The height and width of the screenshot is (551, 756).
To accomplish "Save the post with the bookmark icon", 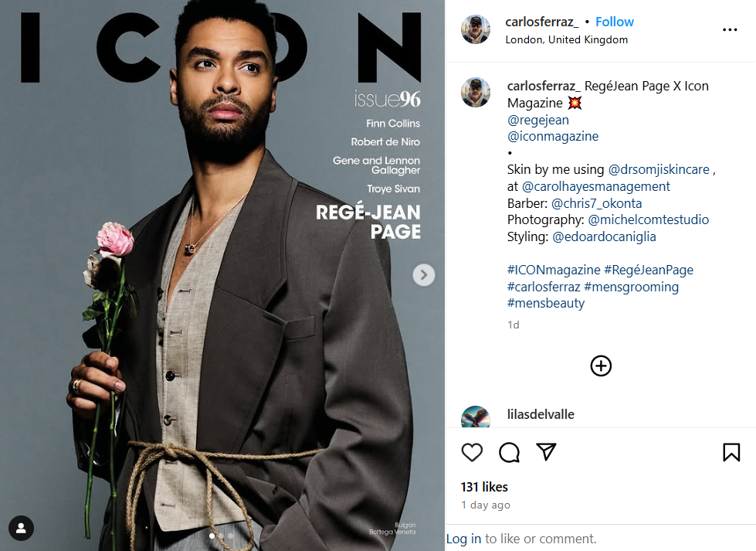I will coord(731,452).
